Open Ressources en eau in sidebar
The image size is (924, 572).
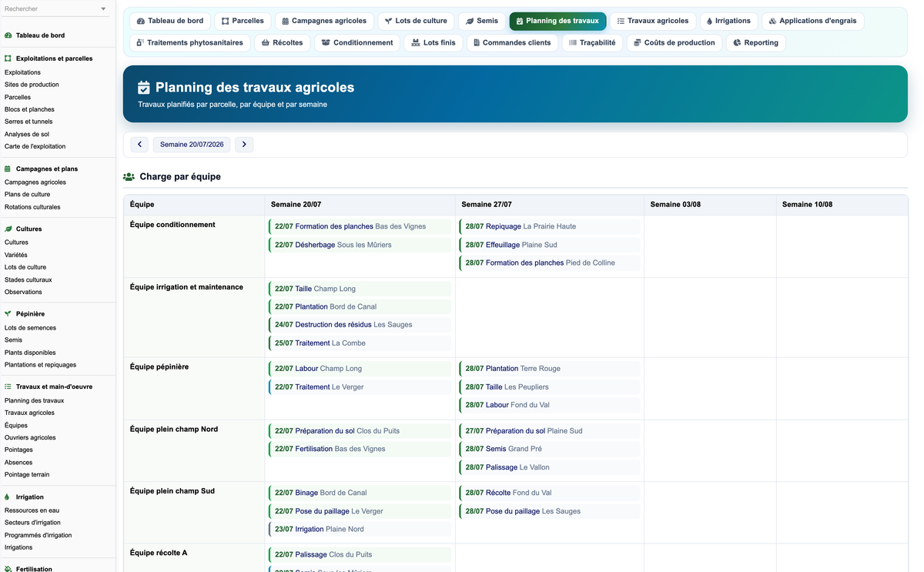tap(32, 510)
